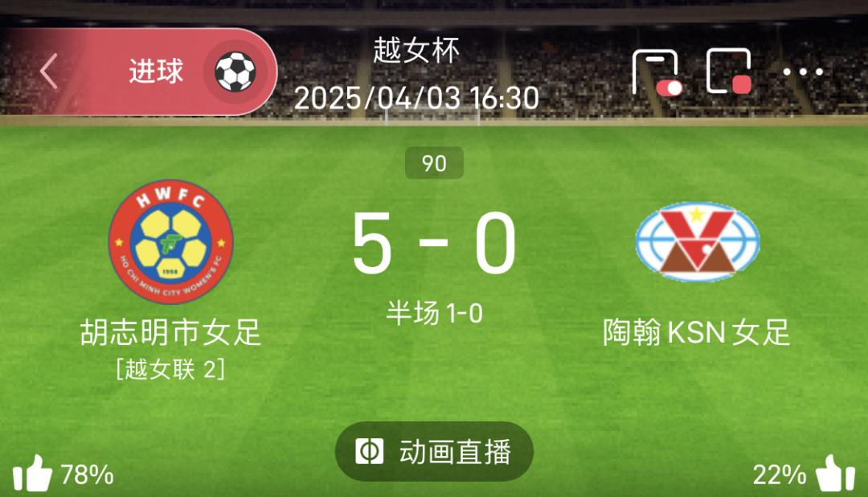The image size is (868, 497).
Task: Select the 越女杯 competition title
Action: click(x=416, y=51)
